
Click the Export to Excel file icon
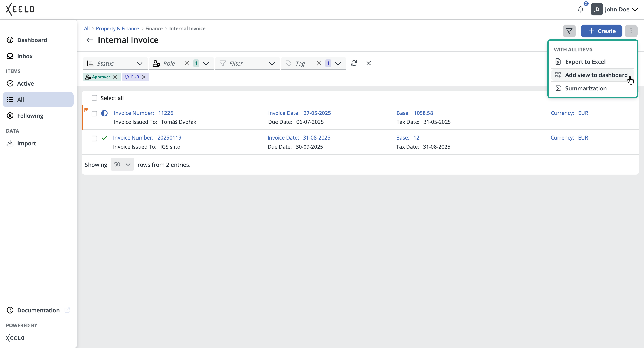(558, 62)
